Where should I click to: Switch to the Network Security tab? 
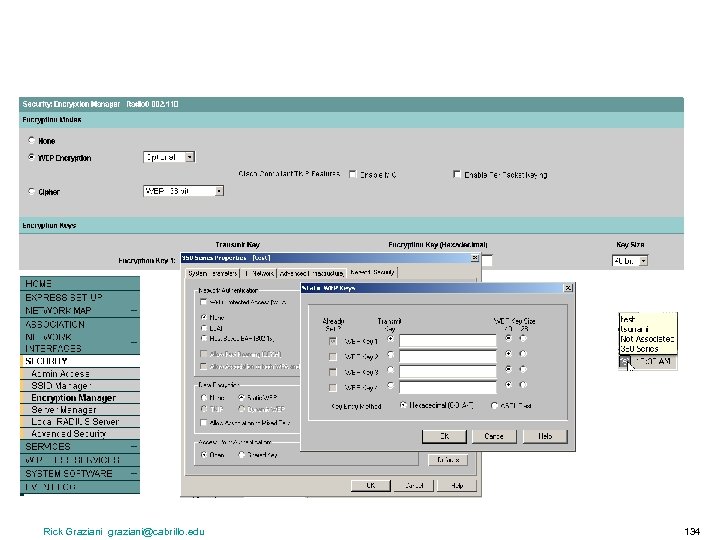click(x=372, y=272)
